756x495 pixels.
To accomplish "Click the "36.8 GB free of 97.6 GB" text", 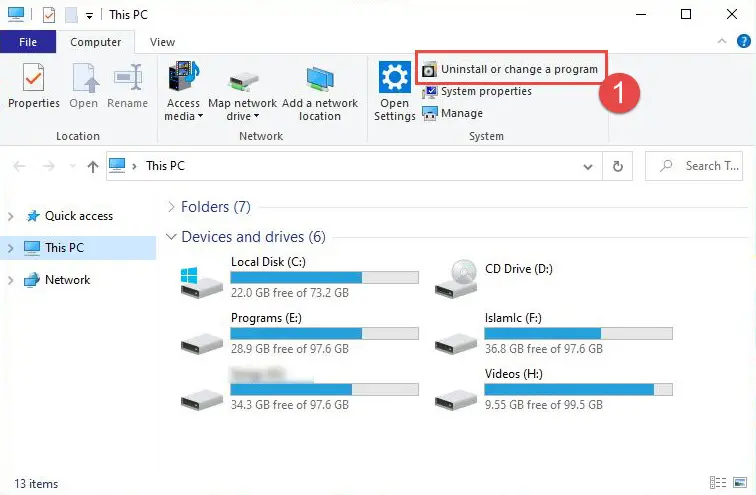I will 544,348.
